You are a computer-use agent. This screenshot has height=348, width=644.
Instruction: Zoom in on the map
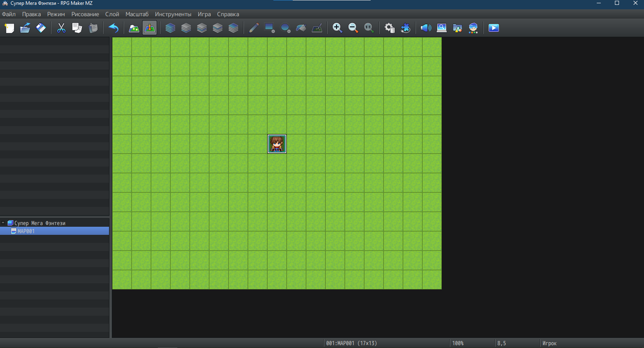337,28
